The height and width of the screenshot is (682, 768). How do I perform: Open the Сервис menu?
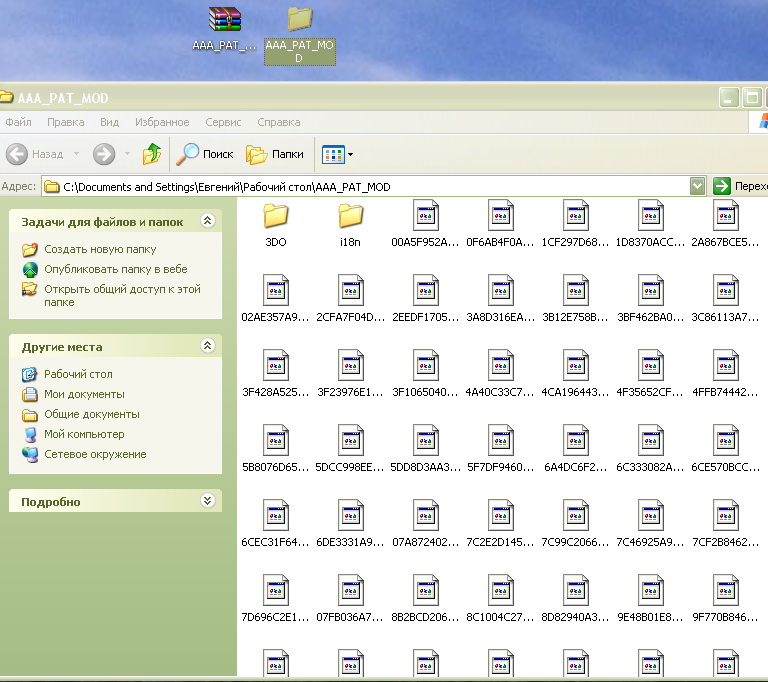click(x=223, y=122)
